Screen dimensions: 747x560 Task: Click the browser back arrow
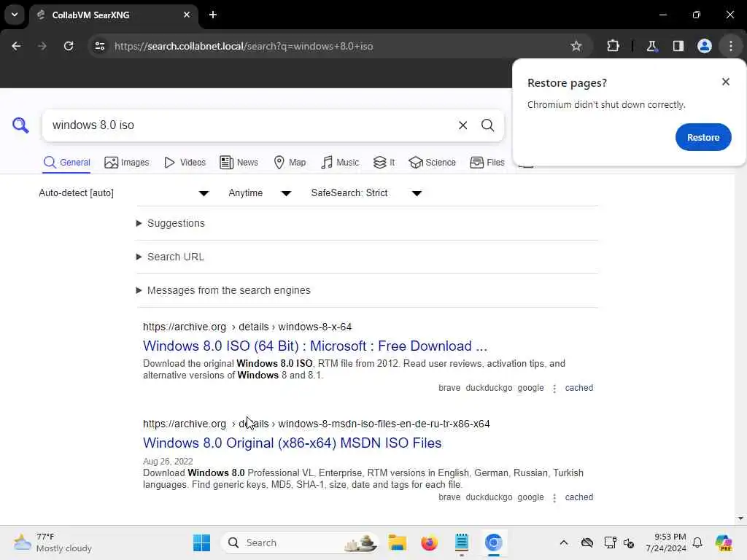16,46
